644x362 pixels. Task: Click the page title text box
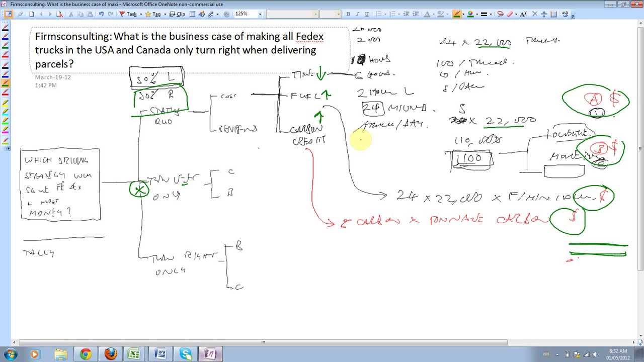[190, 50]
